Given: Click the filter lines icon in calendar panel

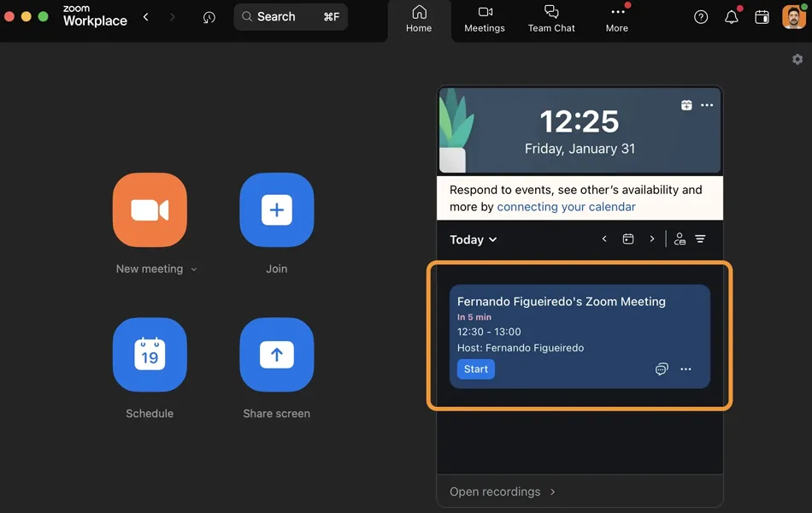Looking at the screenshot, I should (700, 239).
